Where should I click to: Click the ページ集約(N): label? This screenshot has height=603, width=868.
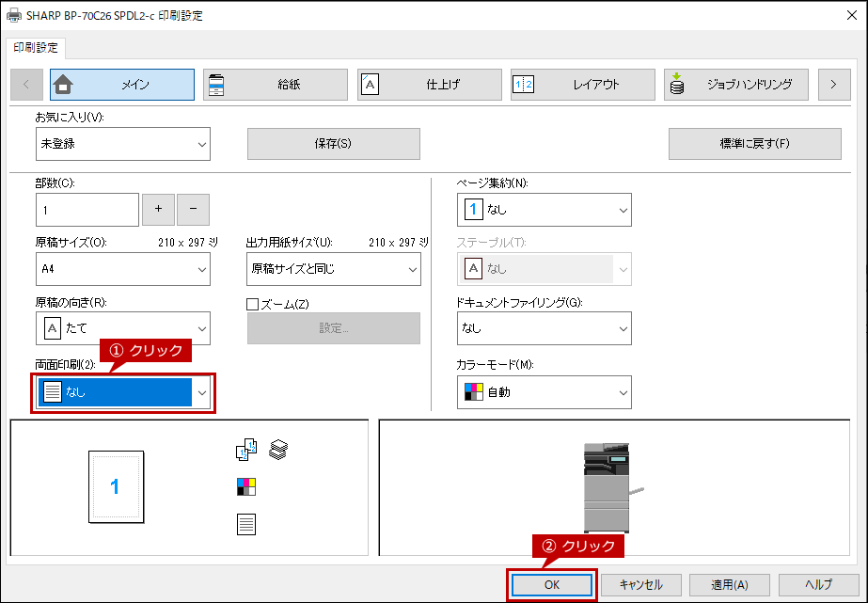click(492, 182)
